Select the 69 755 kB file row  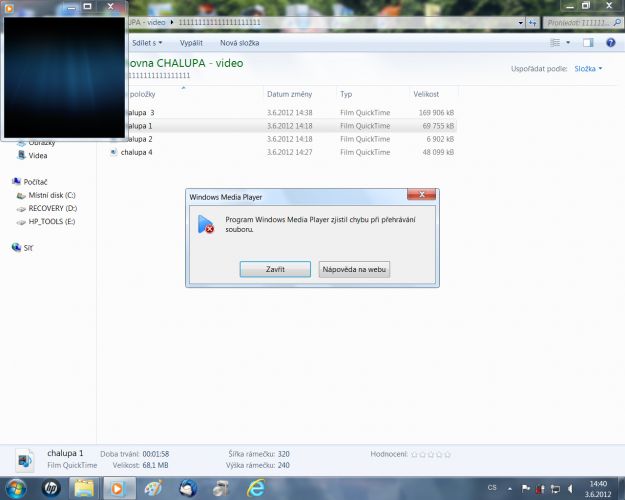282,126
